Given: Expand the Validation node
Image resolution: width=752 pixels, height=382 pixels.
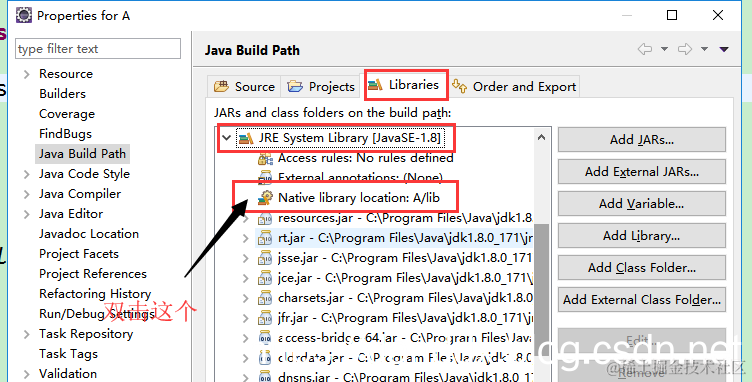Looking at the screenshot, I should coord(27,374).
